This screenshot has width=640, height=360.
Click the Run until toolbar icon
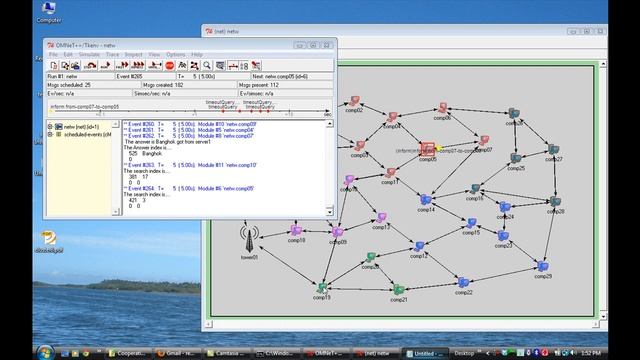tap(154, 65)
